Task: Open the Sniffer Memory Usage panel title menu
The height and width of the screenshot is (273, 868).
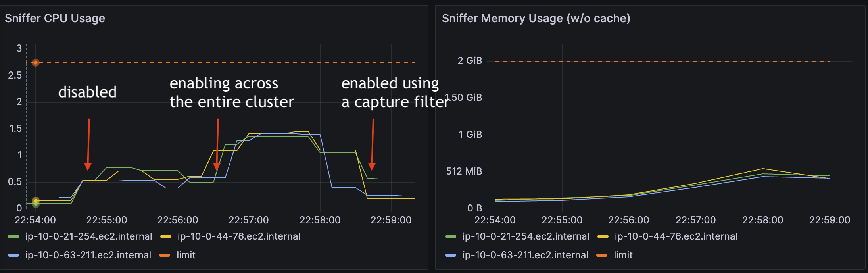Action: (536, 18)
